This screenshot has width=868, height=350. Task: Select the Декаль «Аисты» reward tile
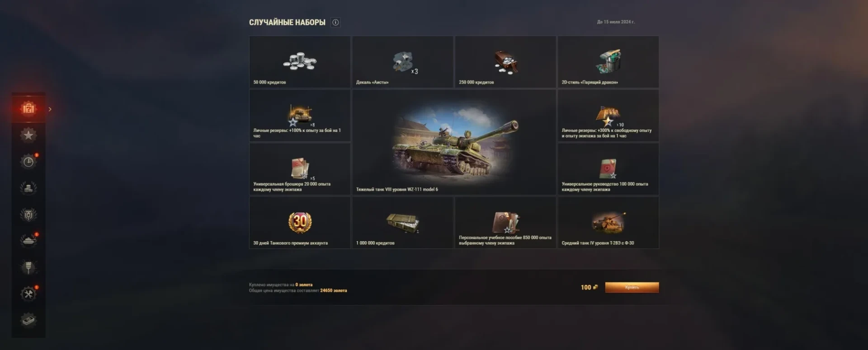(x=402, y=62)
